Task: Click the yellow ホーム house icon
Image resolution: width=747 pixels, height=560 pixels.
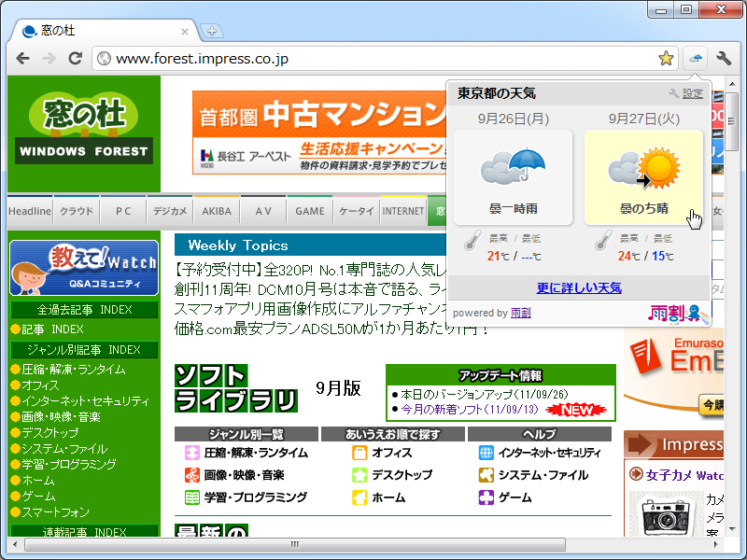Action: pyautogui.click(x=359, y=497)
